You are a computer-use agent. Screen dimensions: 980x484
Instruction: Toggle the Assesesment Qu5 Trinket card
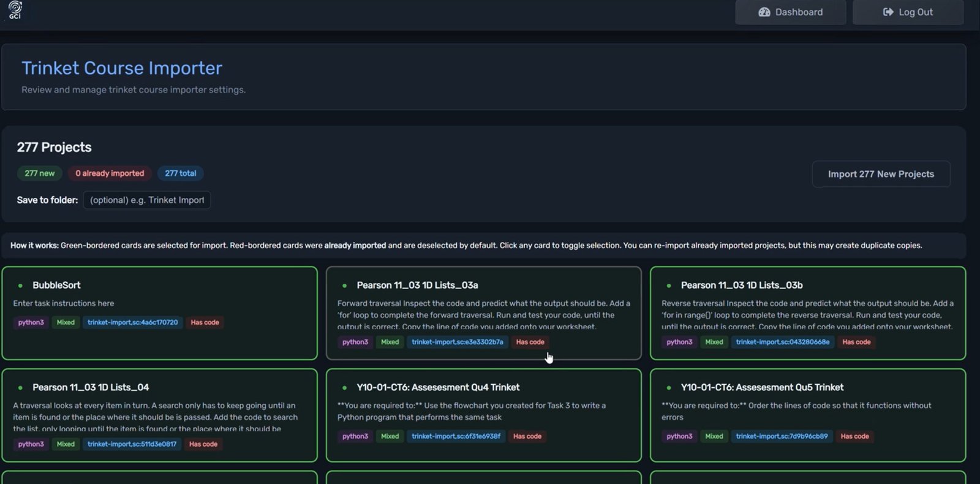pyautogui.click(x=807, y=415)
